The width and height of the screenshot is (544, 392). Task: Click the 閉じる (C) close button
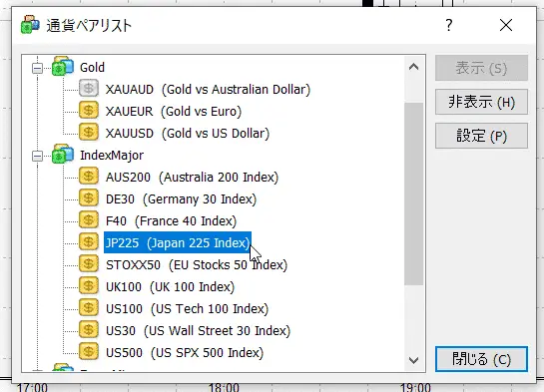[481, 359]
